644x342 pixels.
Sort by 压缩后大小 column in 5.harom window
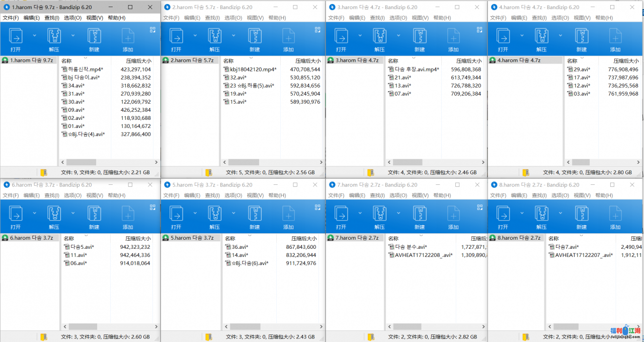304,238
